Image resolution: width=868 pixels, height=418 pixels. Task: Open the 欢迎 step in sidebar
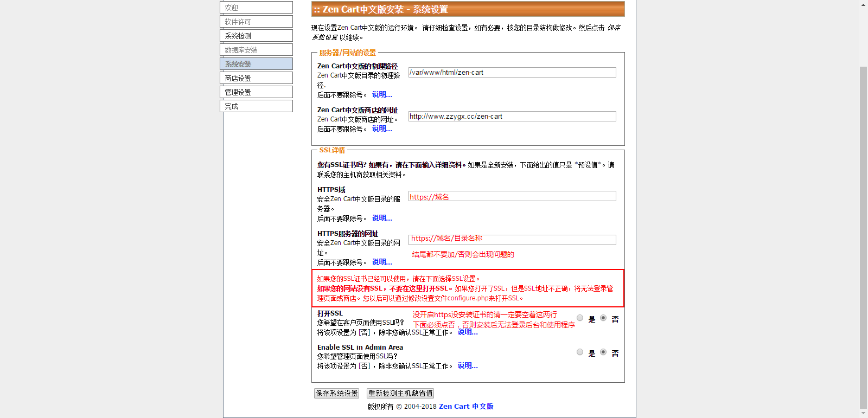click(256, 8)
